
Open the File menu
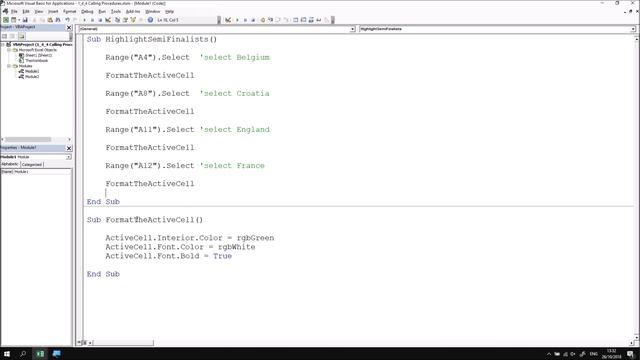coord(14,11)
